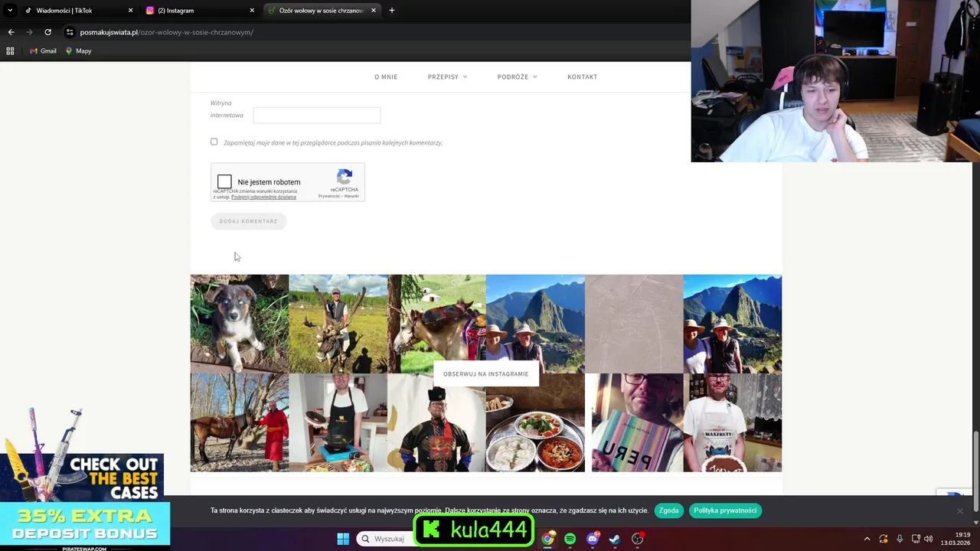Screen dimensions: 980x551
Task: Open the puppy Instagram photo
Action: 240,324
